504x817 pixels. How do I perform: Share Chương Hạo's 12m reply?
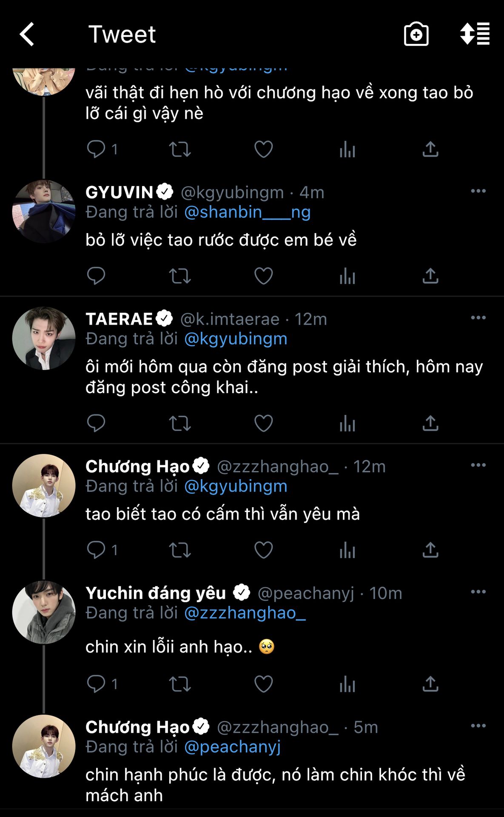coord(430,550)
